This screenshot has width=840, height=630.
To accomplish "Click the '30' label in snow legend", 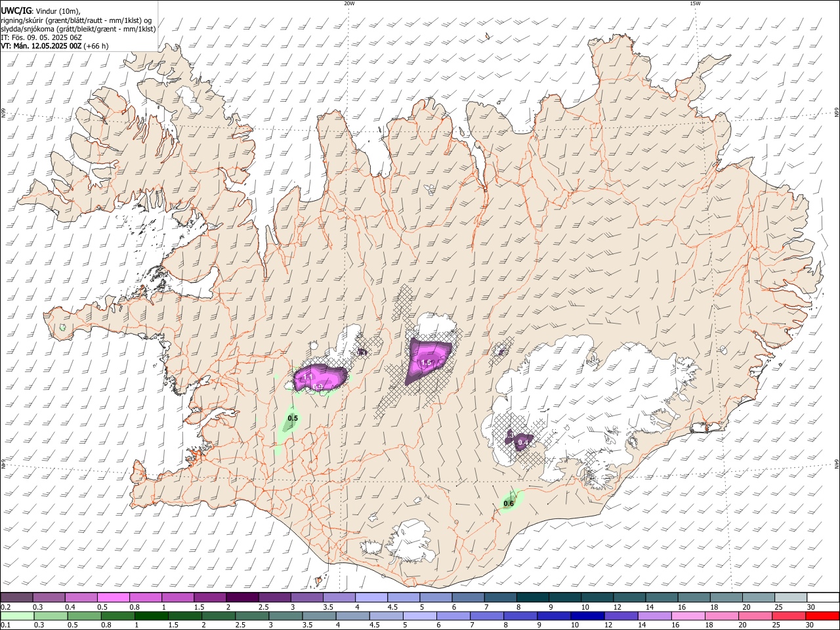I will (810, 607).
